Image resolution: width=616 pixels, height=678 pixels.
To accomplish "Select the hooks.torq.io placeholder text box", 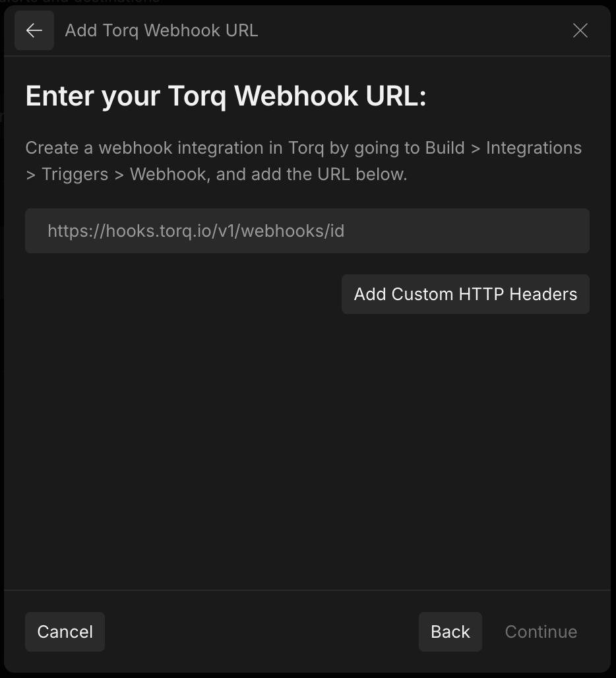I will tap(307, 231).
